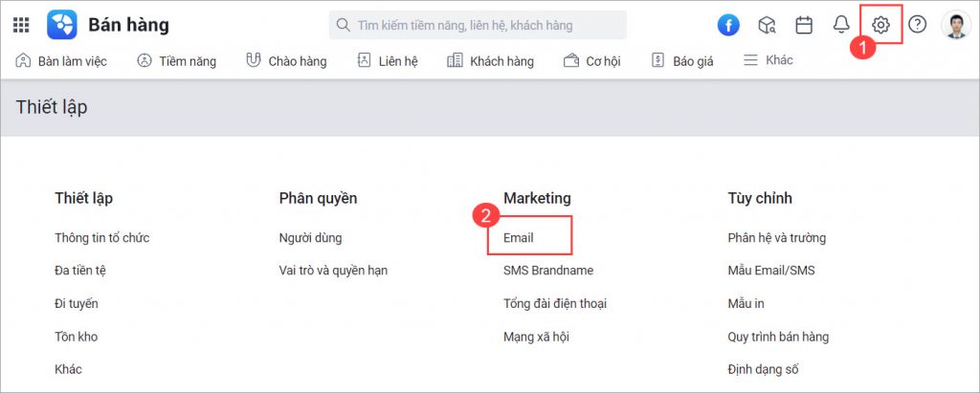Open the calendar icon
This screenshot has height=393, width=980.
804,25
